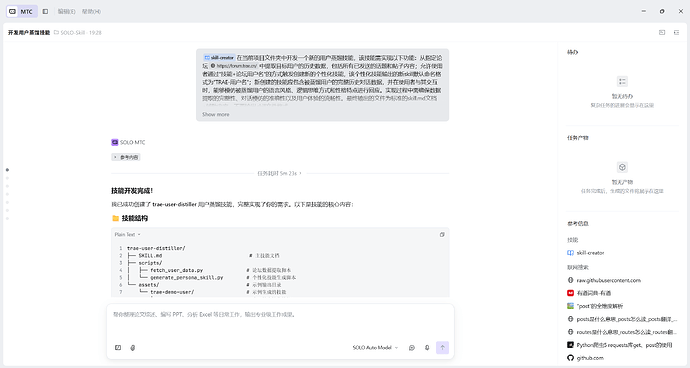Image resolution: width=690 pixels, height=368 pixels.
Task: Open the Plain Text language dropdown
Action: [x=128, y=235]
